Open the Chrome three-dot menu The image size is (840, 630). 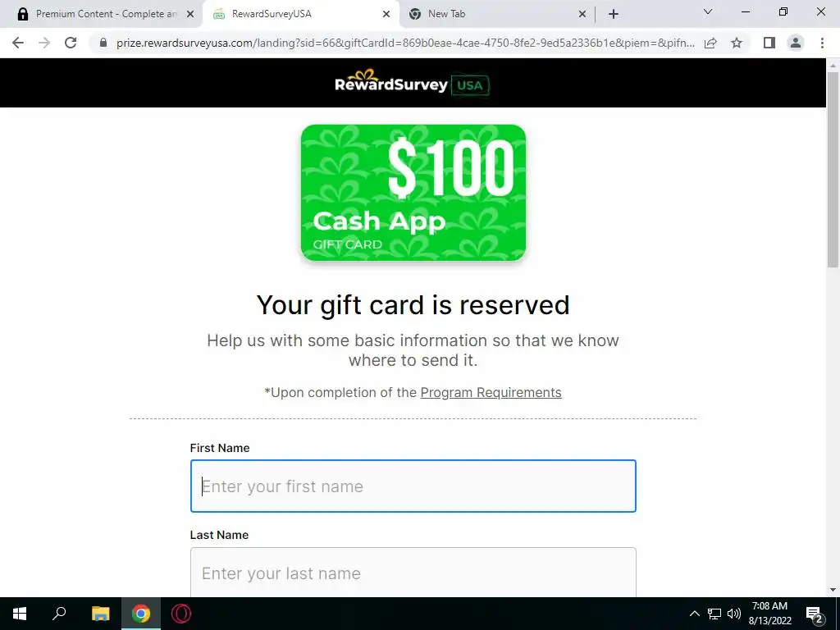point(822,43)
